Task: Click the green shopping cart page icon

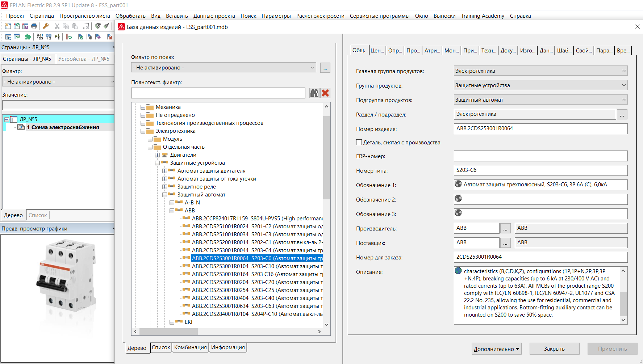Action: tap(17, 37)
